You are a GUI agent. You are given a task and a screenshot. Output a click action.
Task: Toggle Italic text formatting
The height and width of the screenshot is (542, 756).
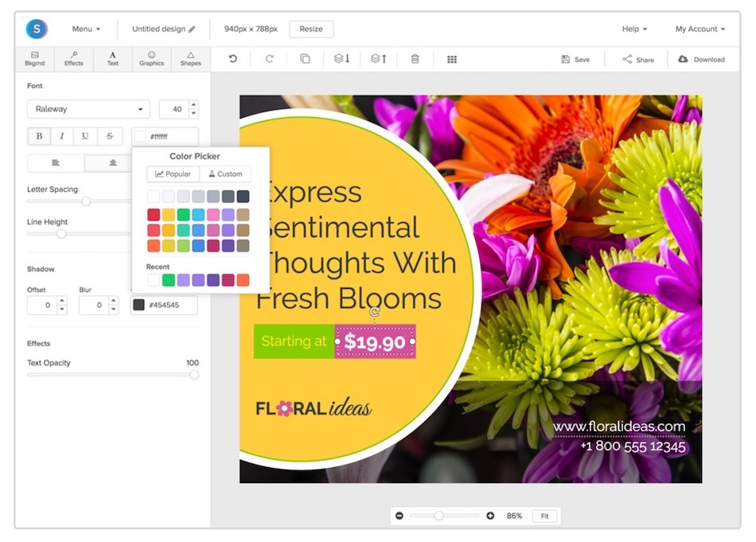coord(62,136)
